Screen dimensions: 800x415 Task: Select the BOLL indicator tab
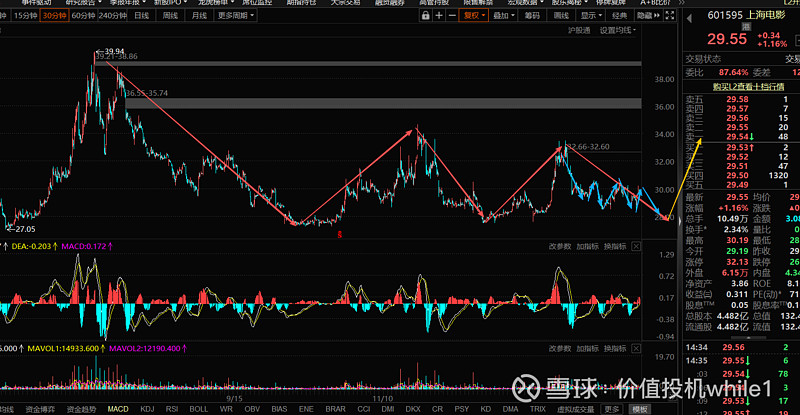click(199, 409)
